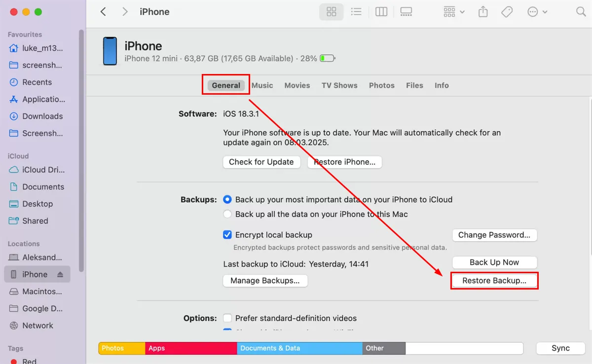Viewport: 592px width, 364px height.
Task: Open the more actions ellipsis dropdown
Action: 537,12
